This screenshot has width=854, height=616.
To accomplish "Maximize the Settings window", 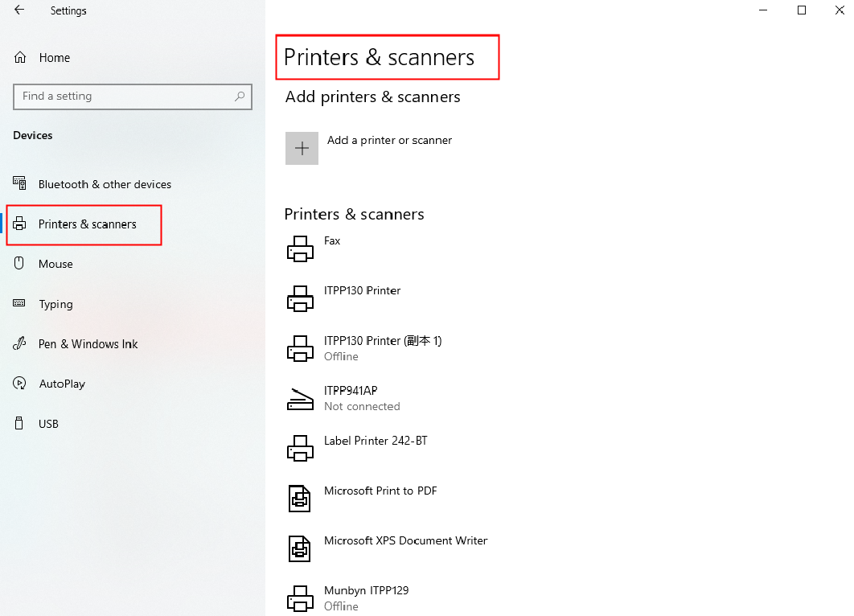I will [802, 10].
